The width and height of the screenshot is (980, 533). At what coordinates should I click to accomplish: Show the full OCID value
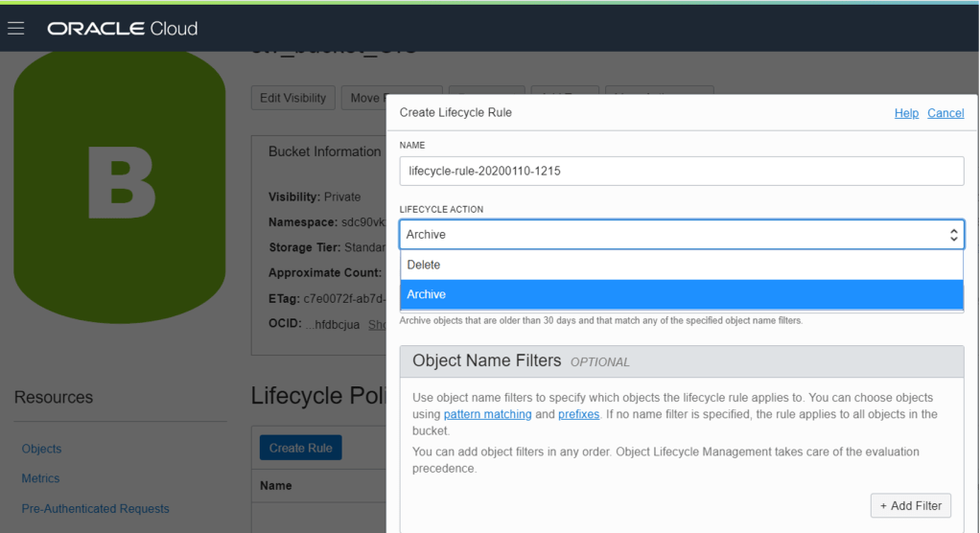tap(377, 325)
